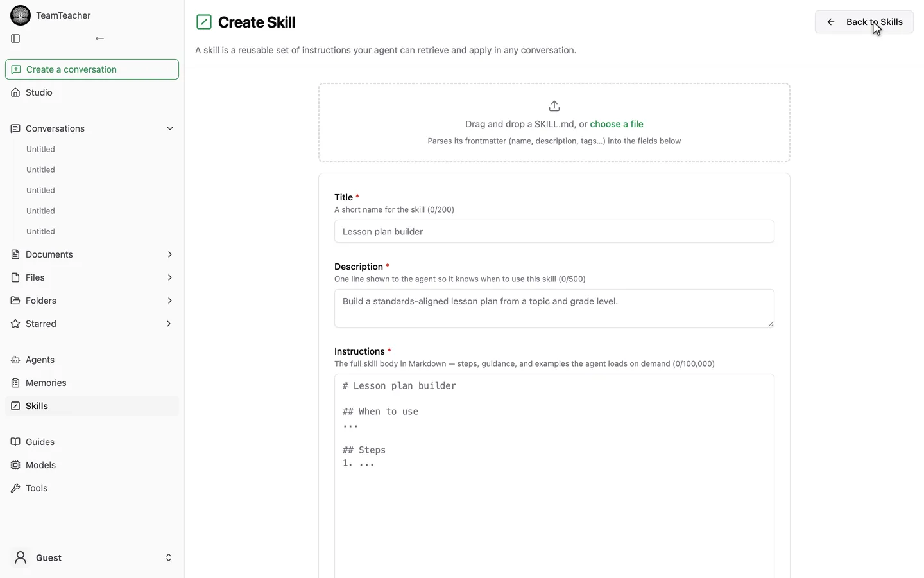Click the Conversations section label
The width and height of the screenshot is (924, 578).
[x=55, y=128]
